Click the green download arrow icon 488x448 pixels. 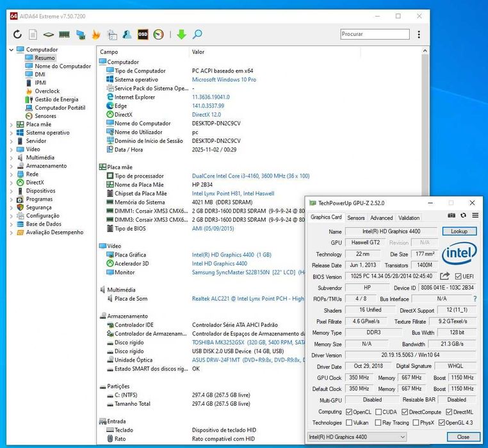[181, 34]
